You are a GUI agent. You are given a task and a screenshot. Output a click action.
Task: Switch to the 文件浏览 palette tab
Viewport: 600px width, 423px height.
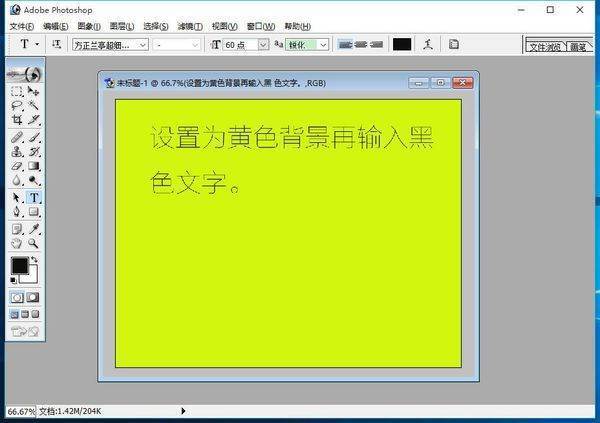(545, 47)
